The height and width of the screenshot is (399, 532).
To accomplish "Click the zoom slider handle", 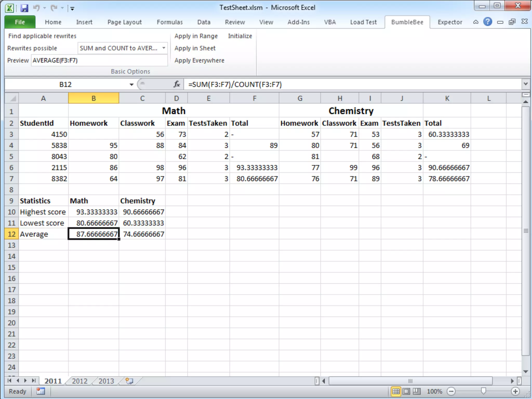I will point(483,391).
